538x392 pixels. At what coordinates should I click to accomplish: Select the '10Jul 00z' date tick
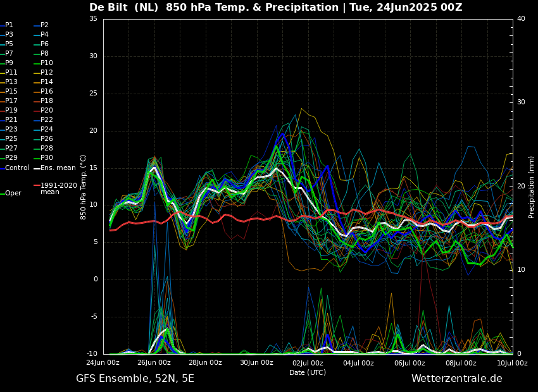[512, 363]
